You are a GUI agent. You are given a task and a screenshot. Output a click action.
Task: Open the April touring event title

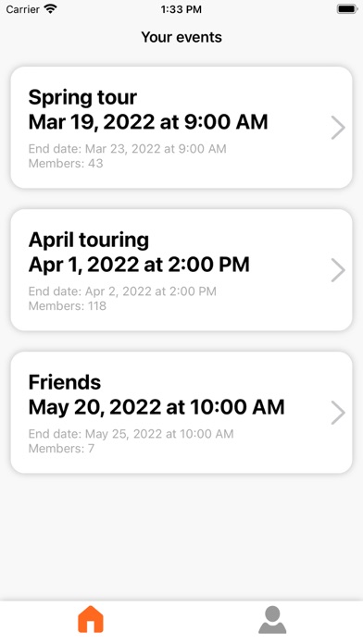click(89, 241)
